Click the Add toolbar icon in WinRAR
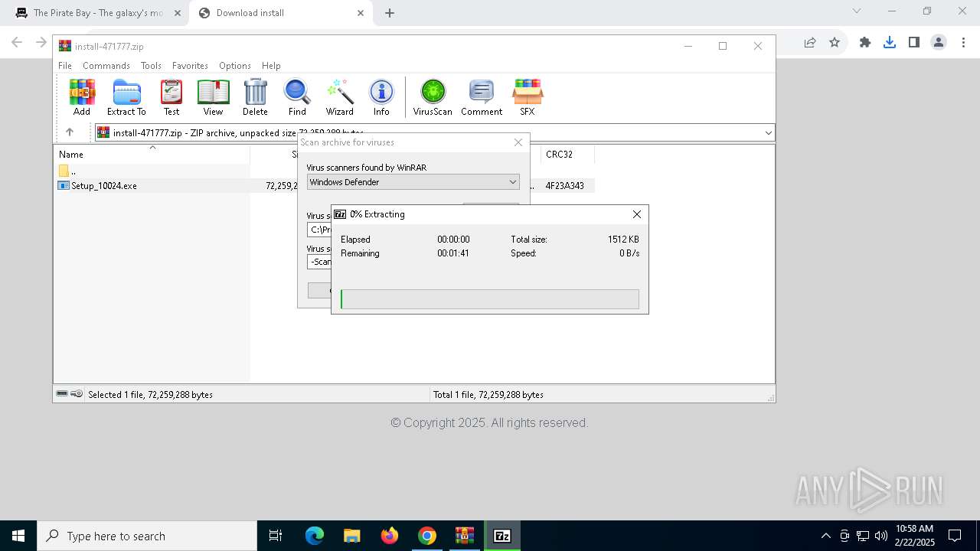Viewport: 980px width, 551px height. [x=82, y=97]
